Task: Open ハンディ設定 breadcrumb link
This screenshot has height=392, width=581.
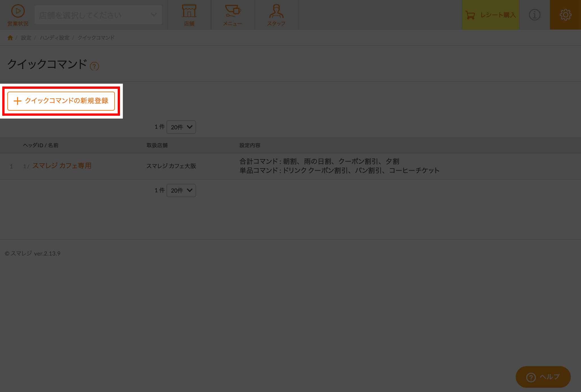Action: click(x=54, y=38)
